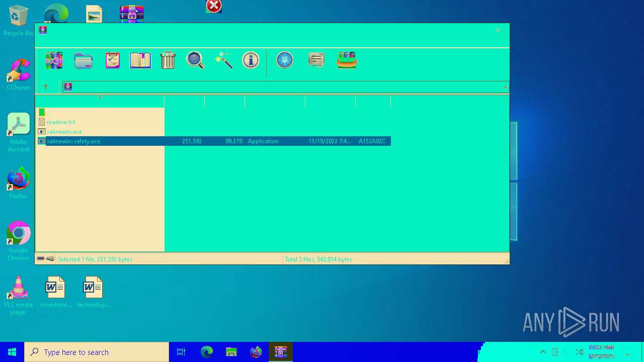This screenshot has height=362, width=644.
Task: Open the Recycle Bin desktop icon
Action: tap(18, 21)
